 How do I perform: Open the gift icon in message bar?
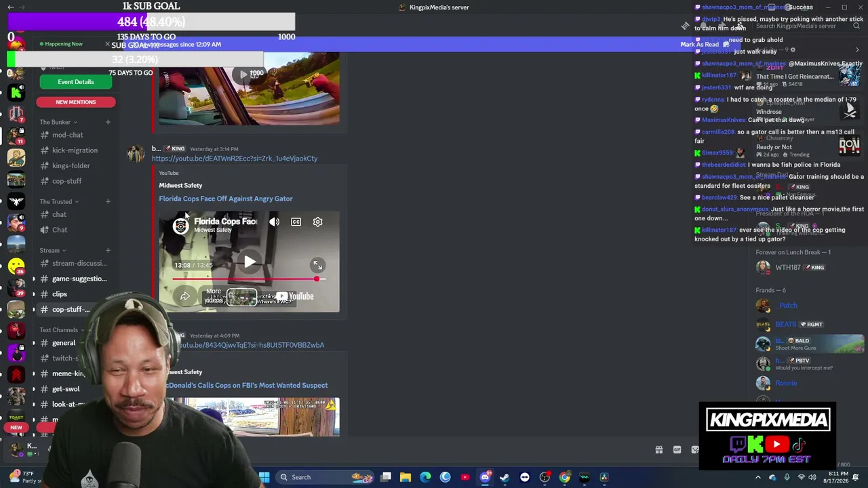coord(658,450)
